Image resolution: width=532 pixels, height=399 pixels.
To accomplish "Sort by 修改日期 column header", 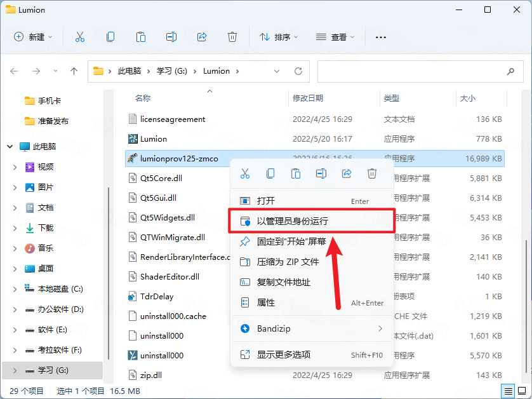I will tap(308, 98).
